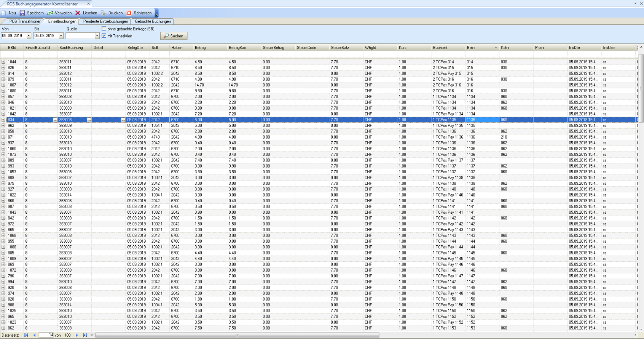Go to next record arrow
Viewport: 644px width, 339px height.
pos(77,335)
